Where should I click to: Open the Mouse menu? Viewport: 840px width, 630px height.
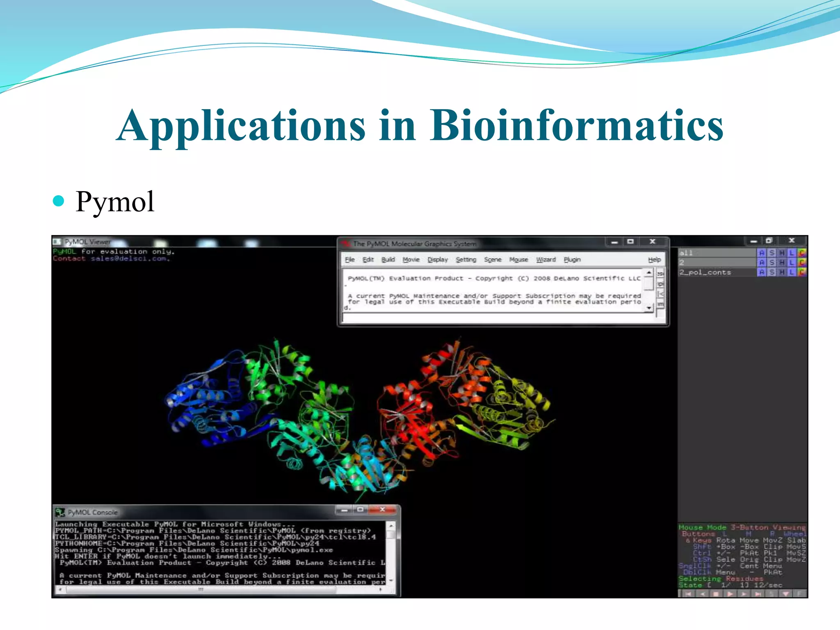click(518, 260)
